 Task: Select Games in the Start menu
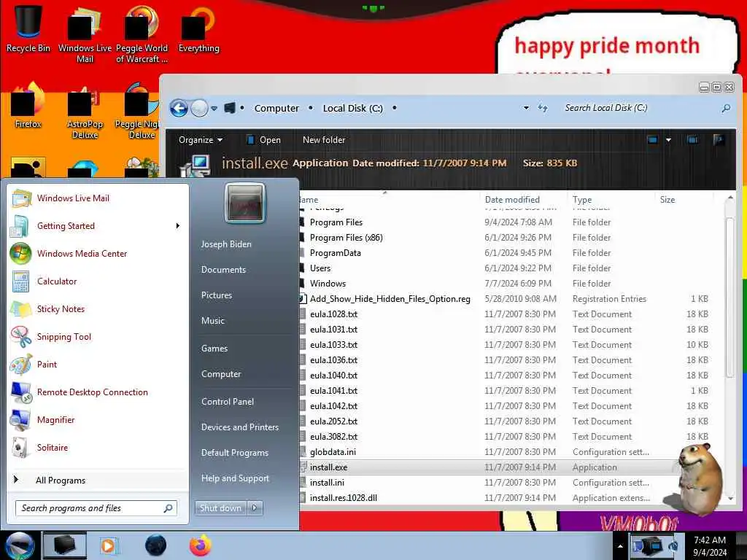[x=214, y=348]
